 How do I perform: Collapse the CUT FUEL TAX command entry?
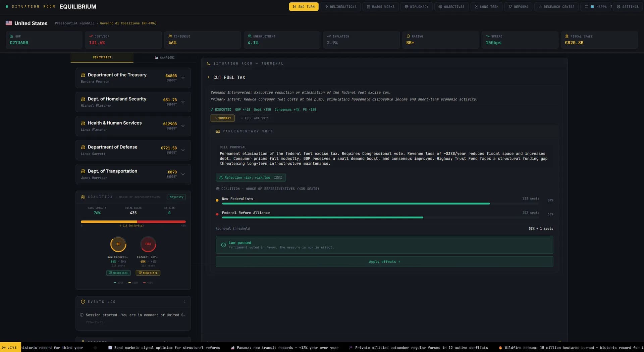208,77
